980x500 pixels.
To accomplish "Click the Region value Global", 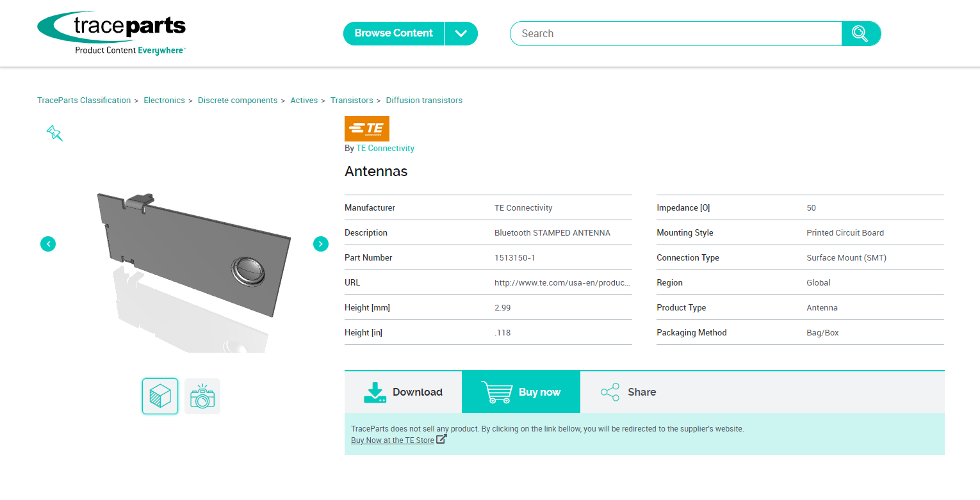I will pyautogui.click(x=819, y=282).
